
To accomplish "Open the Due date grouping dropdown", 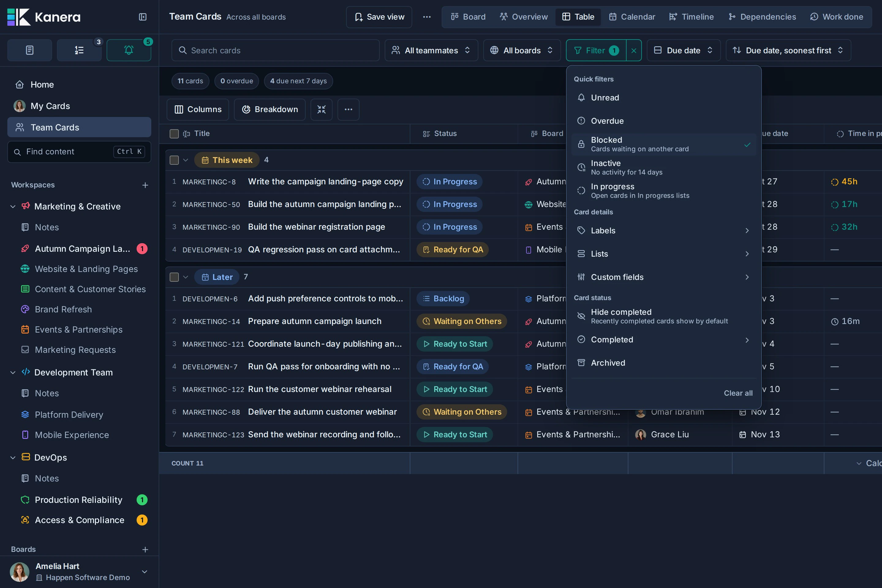I will [x=683, y=50].
